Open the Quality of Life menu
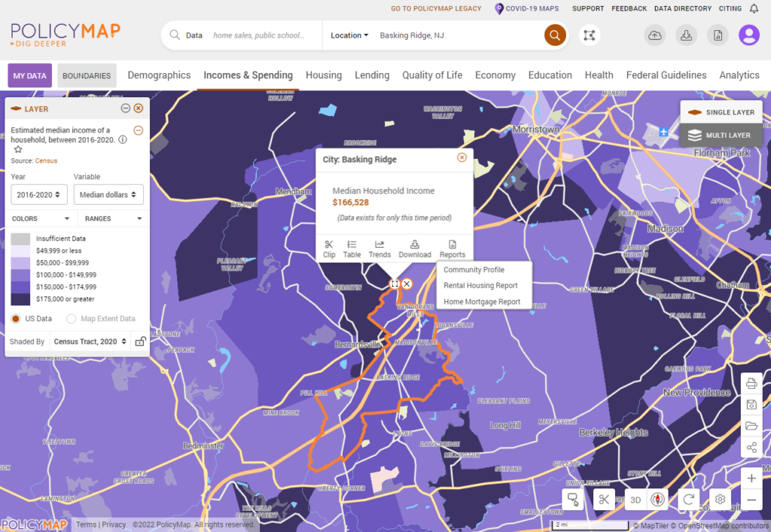The image size is (771, 532). point(432,75)
